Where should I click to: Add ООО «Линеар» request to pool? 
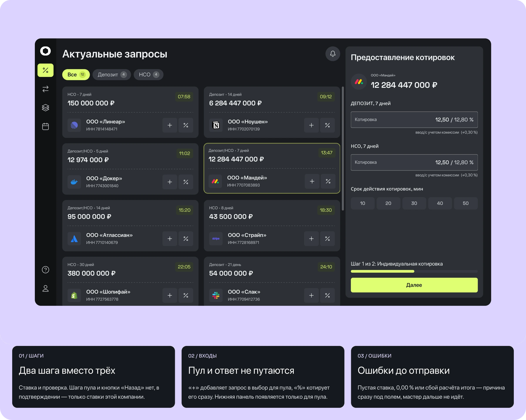tap(170, 125)
